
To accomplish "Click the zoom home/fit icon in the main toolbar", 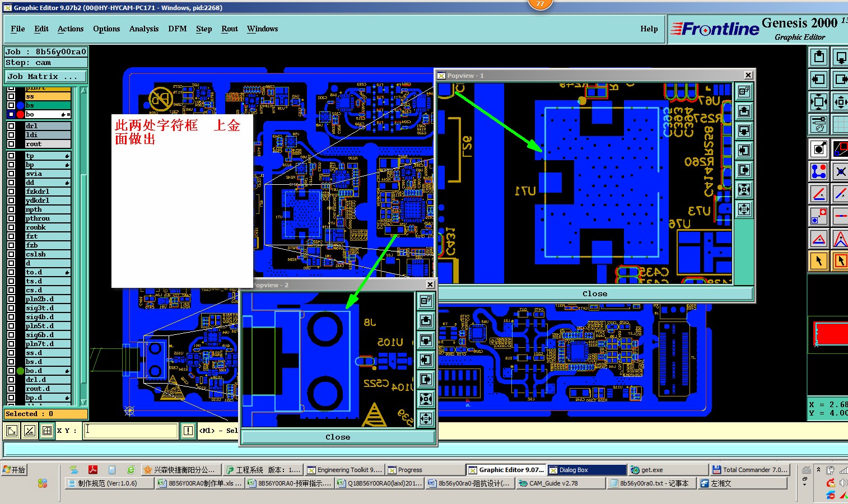I will [x=819, y=102].
